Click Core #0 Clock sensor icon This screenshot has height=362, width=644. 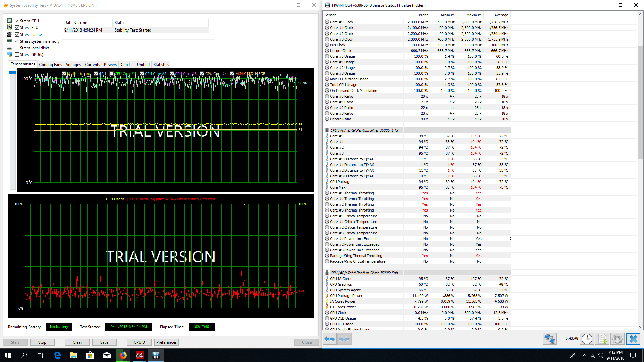click(x=327, y=22)
